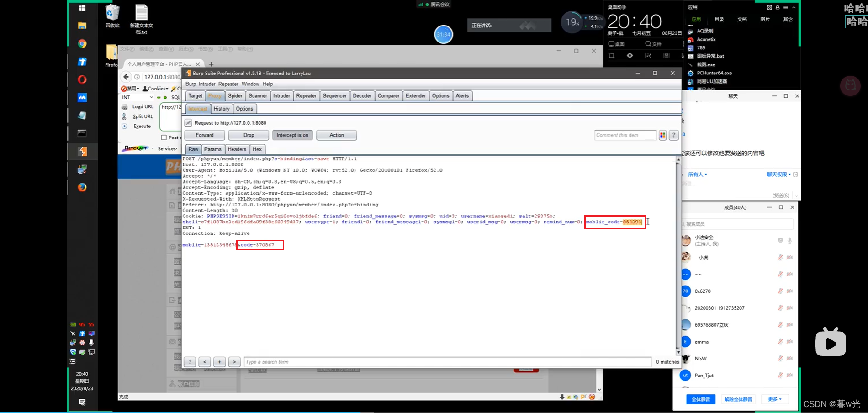The height and width of the screenshot is (413, 868).
Task: Enable the Post data checkbox in HackBar
Action: (x=164, y=138)
